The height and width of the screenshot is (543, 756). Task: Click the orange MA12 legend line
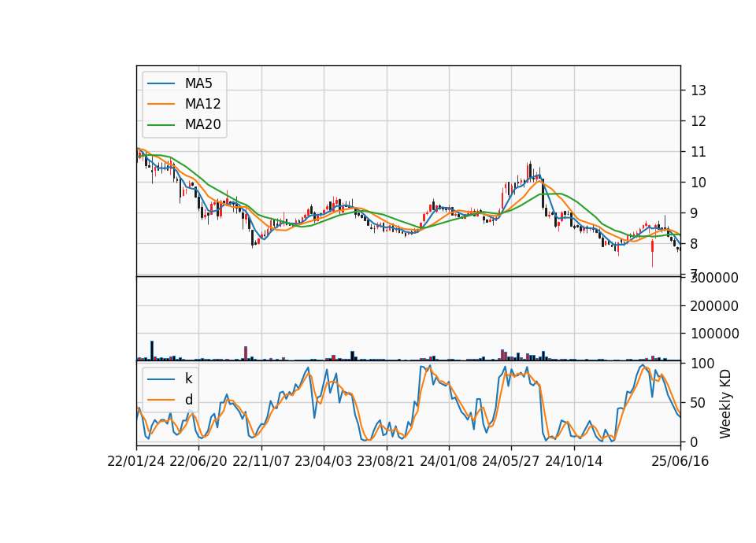161,104
